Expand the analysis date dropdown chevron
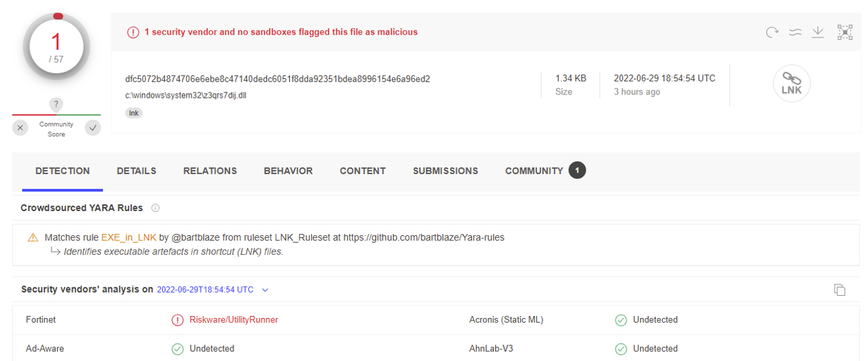Image resolution: width=868 pixels, height=361 pixels. [265, 290]
